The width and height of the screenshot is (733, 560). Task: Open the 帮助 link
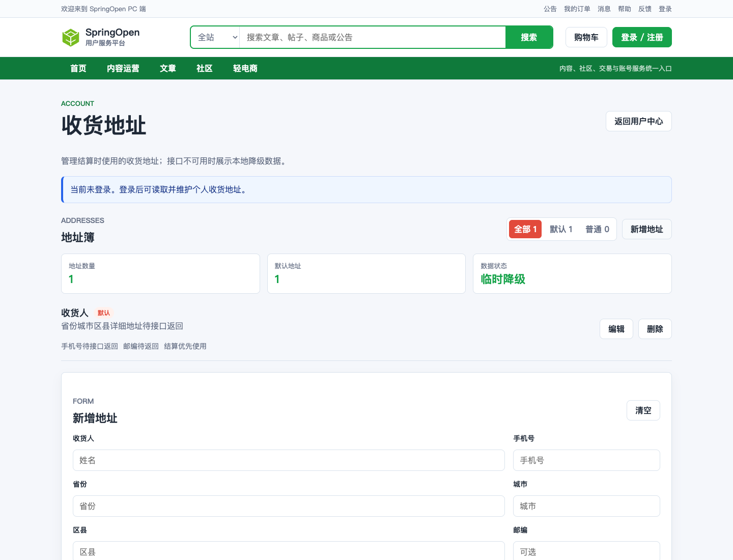tap(625, 9)
